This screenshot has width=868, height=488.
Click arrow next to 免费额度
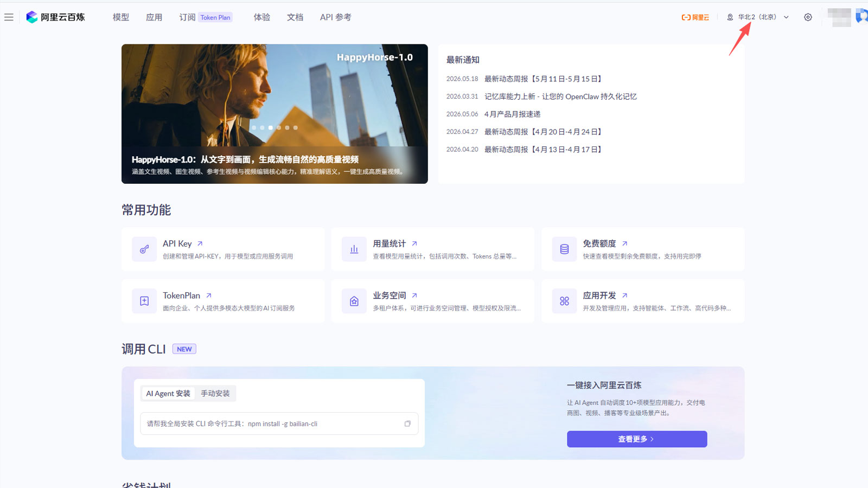624,244
